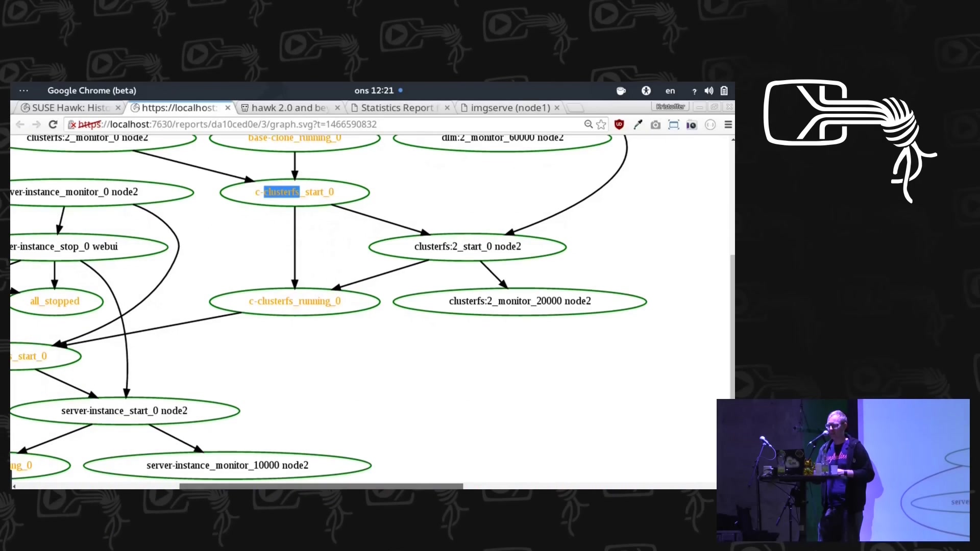Click the partially visible _start_0 node

tap(45, 356)
